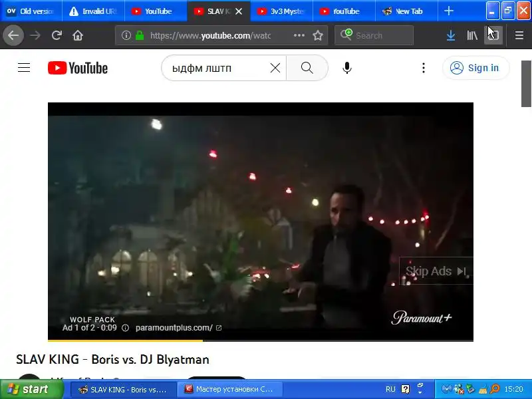Open the Library bookmarks icon
Screen dimensions: 532x399
(472, 35)
